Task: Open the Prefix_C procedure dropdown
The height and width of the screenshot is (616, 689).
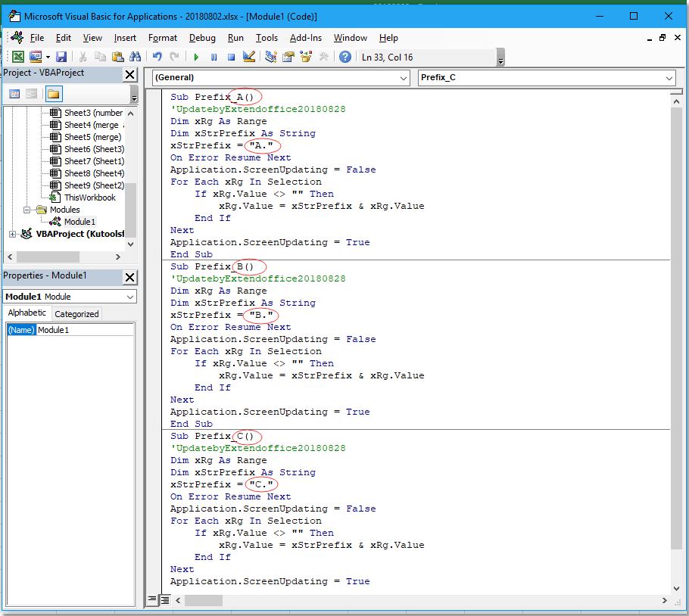Action: (669, 77)
